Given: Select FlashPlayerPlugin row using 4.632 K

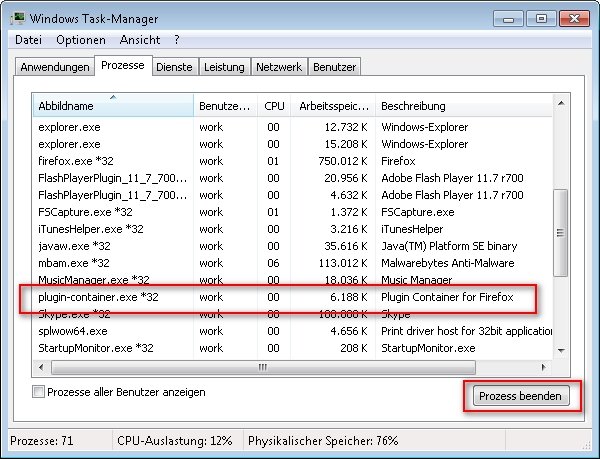Looking at the screenshot, I should (293, 195).
